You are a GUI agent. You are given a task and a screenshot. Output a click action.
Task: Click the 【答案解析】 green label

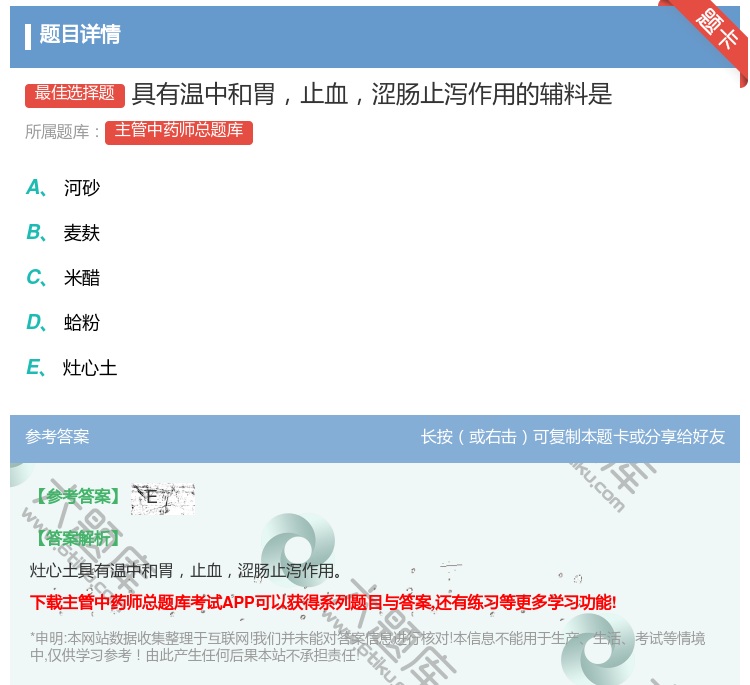(76, 538)
